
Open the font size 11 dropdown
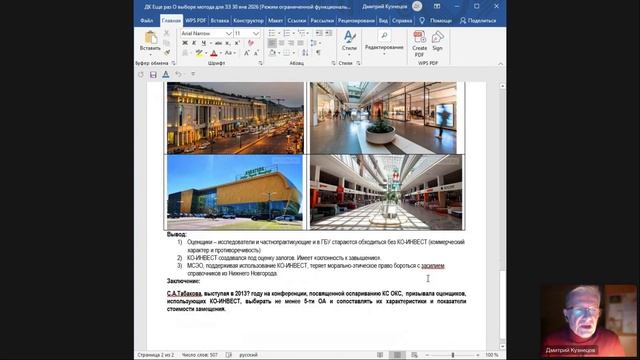[x=256, y=33]
